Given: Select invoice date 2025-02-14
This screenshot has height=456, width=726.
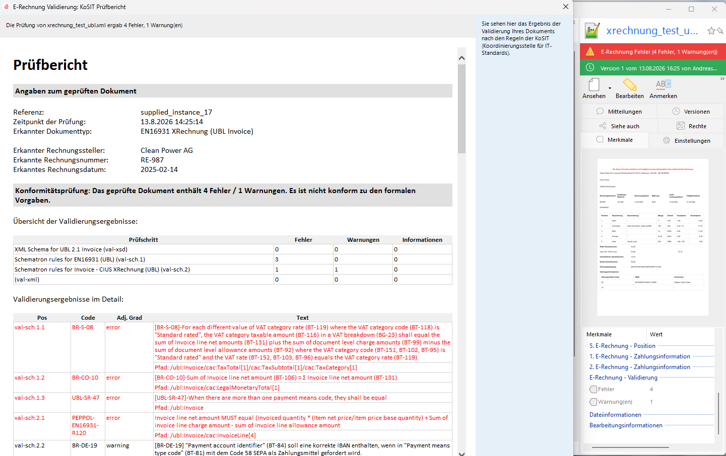Looking at the screenshot, I should (x=159, y=169).
